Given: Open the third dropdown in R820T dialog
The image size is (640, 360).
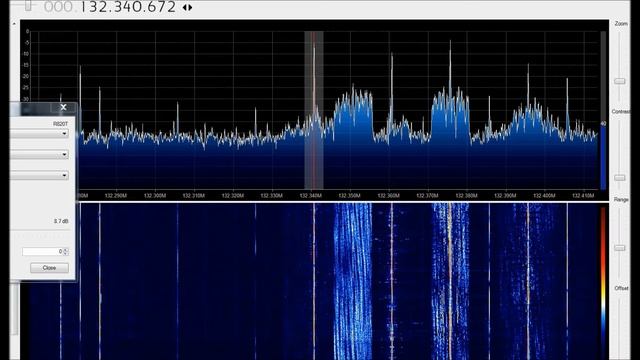Looking at the screenshot, I should click(x=39, y=176).
